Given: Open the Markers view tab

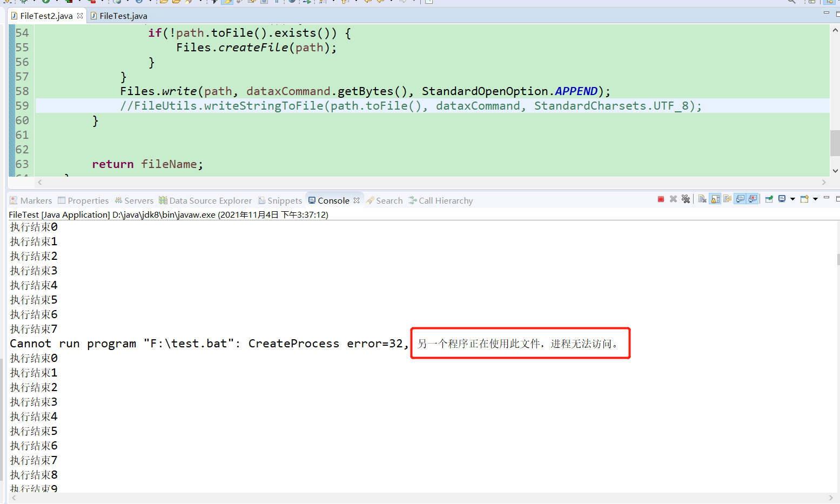Looking at the screenshot, I should [31, 200].
